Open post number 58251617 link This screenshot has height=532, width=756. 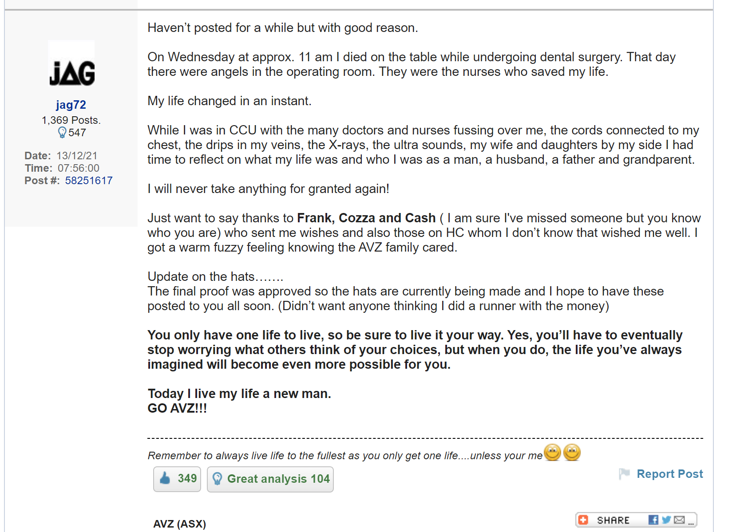(x=89, y=181)
